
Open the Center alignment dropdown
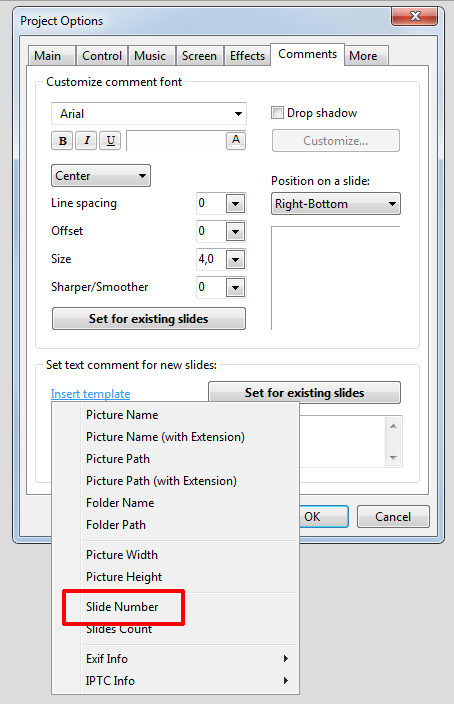click(x=101, y=176)
